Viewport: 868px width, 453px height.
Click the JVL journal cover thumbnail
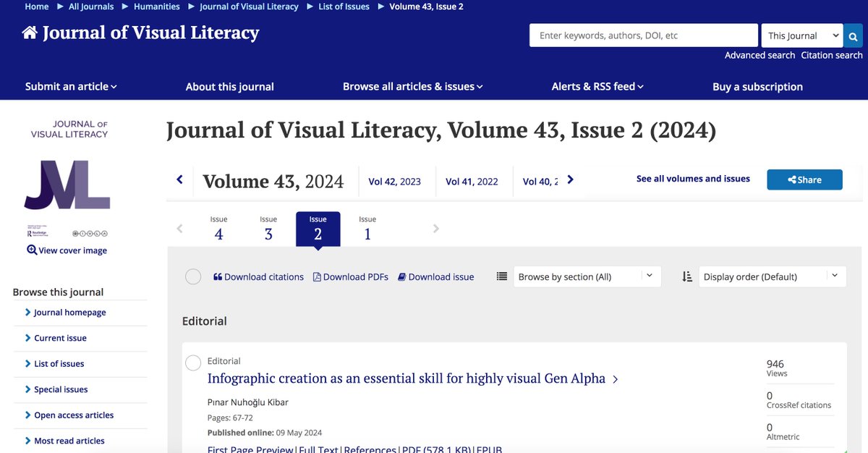coord(67,178)
